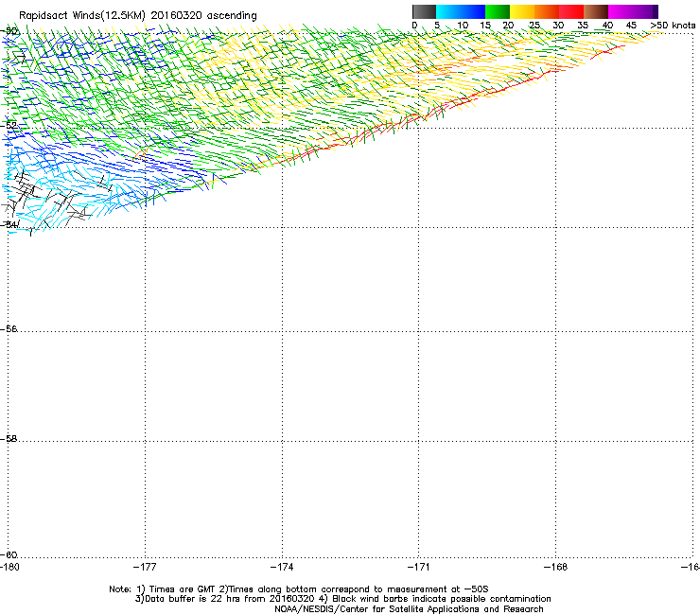
Task: Click the legend tick label 25
Action: click(x=534, y=26)
